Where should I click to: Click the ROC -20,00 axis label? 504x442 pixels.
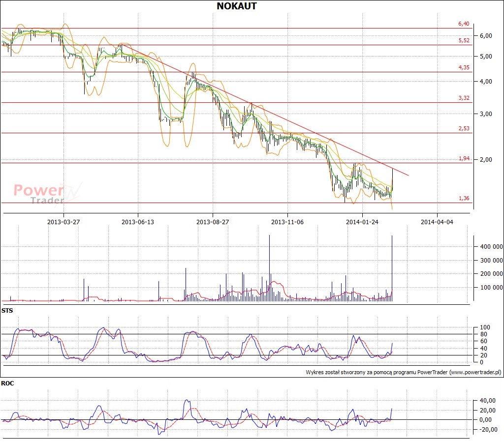[488, 430]
